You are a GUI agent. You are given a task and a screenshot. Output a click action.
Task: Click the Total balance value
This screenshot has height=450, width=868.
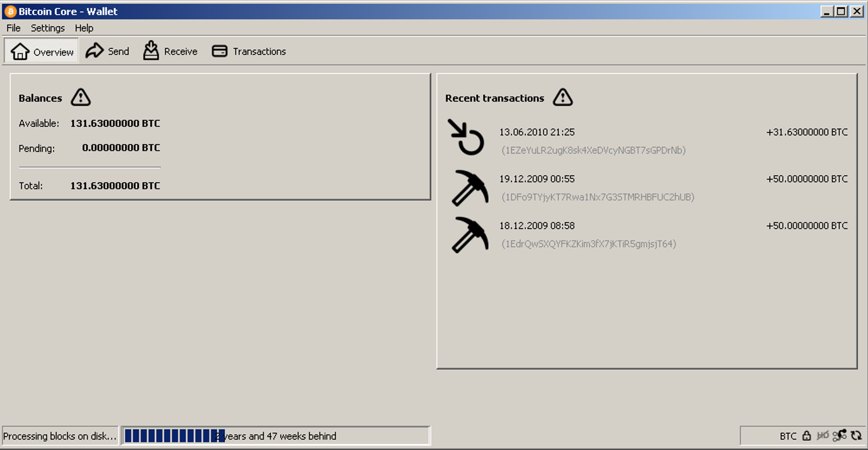(115, 185)
